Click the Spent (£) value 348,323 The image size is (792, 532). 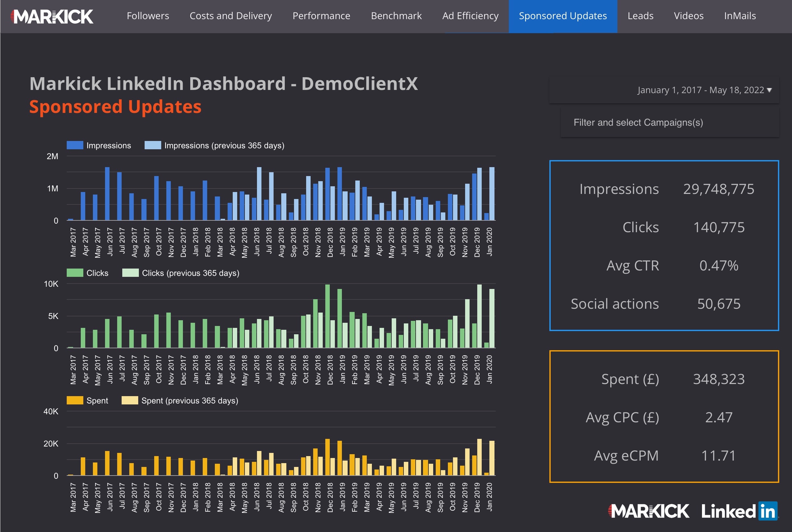[x=718, y=379]
